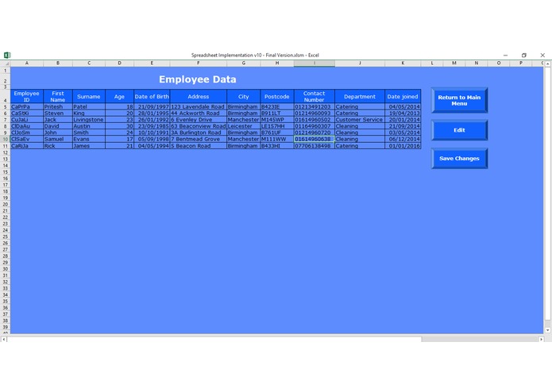The height and width of the screenshot is (392, 552).
Task: Click the Save Changes button
Action: (459, 159)
